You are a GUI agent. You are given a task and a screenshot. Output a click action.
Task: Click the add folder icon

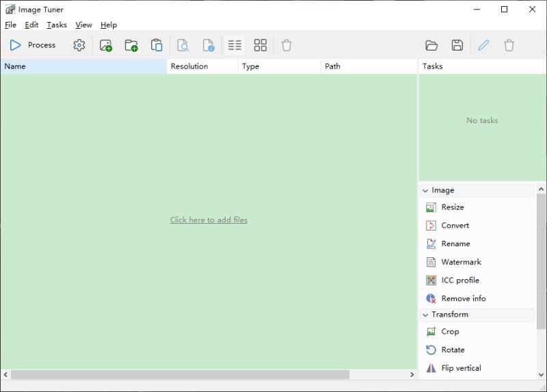click(131, 45)
